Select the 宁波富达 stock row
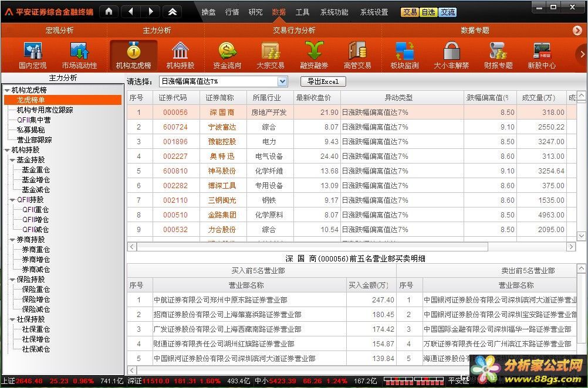The width and height of the screenshot is (588, 388). point(352,127)
